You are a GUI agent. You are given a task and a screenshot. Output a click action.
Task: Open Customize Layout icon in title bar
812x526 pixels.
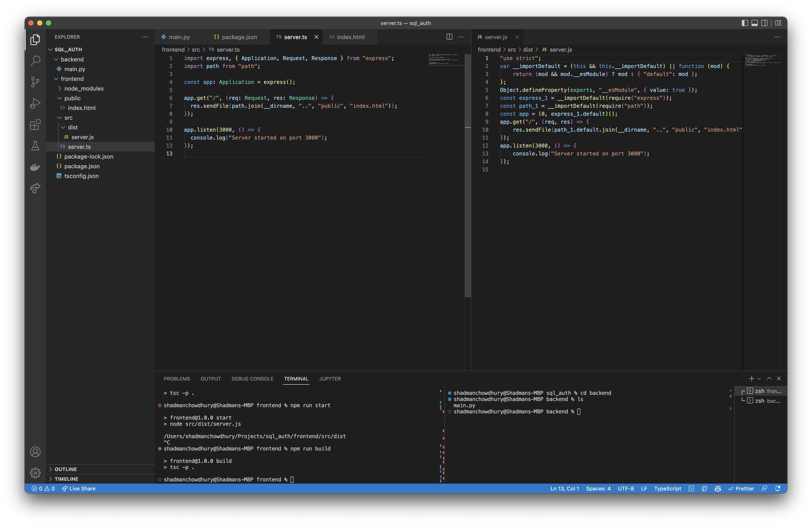pos(778,23)
